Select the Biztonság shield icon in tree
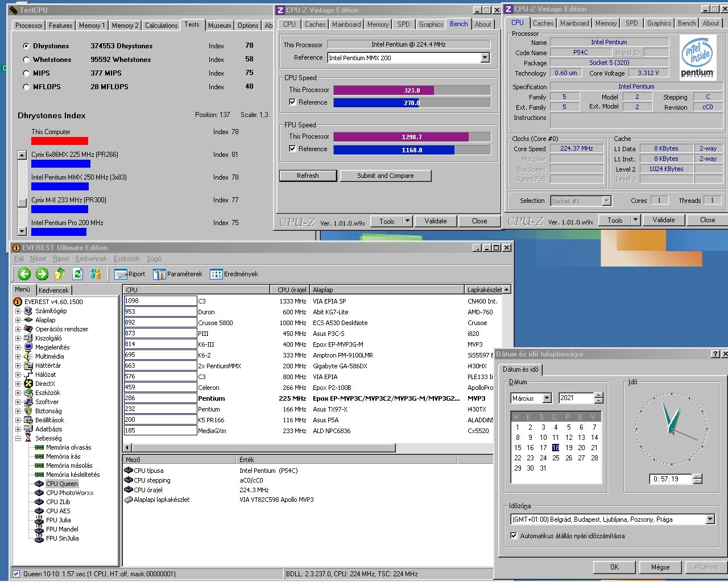 pos(28,411)
